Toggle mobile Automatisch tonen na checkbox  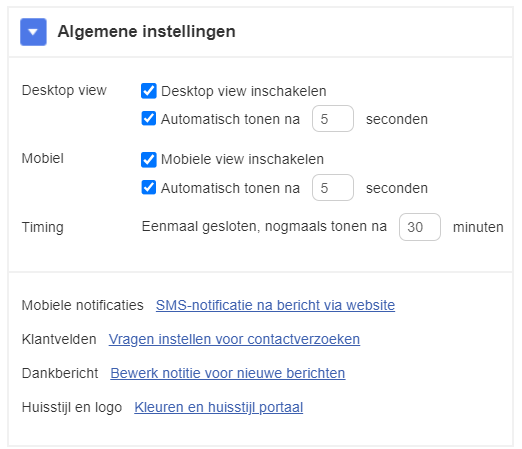click(149, 187)
